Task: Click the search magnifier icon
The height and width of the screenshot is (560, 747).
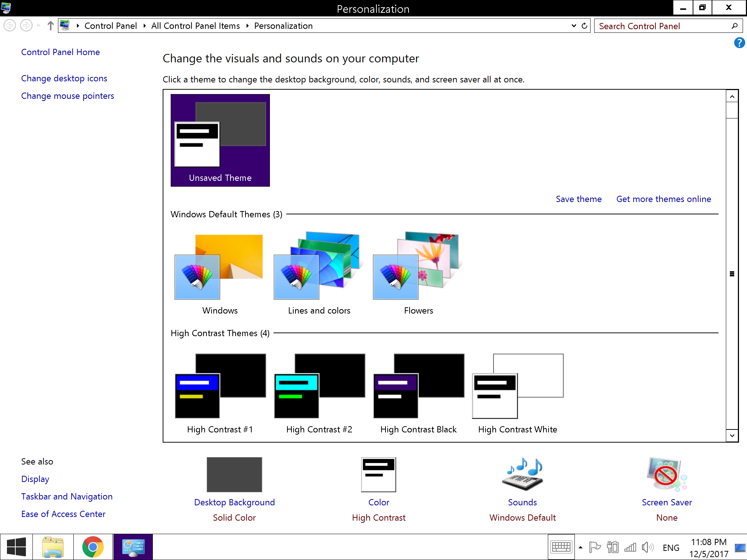Action: click(734, 26)
